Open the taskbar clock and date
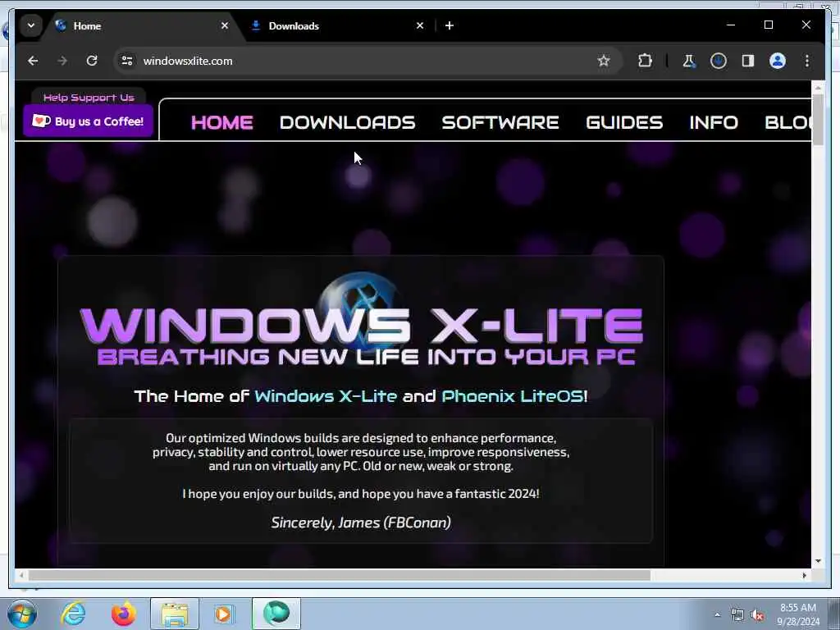Image resolution: width=840 pixels, height=630 pixels. (x=797, y=614)
